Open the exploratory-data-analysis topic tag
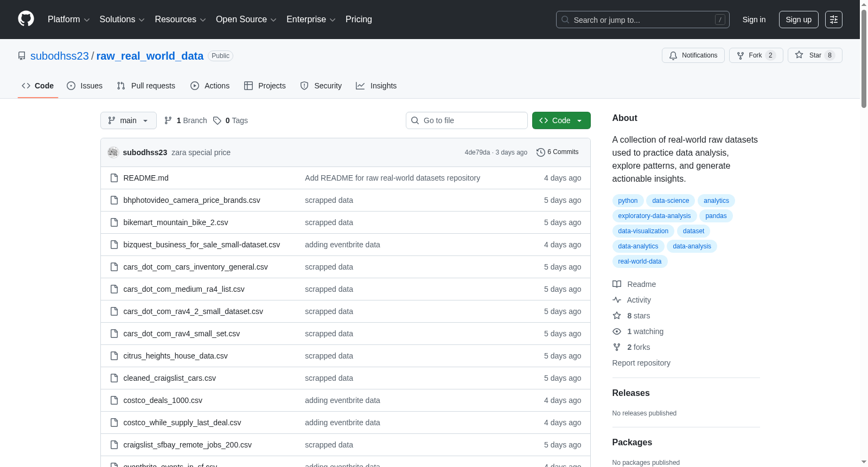This screenshot has width=868, height=467. point(654,216)
